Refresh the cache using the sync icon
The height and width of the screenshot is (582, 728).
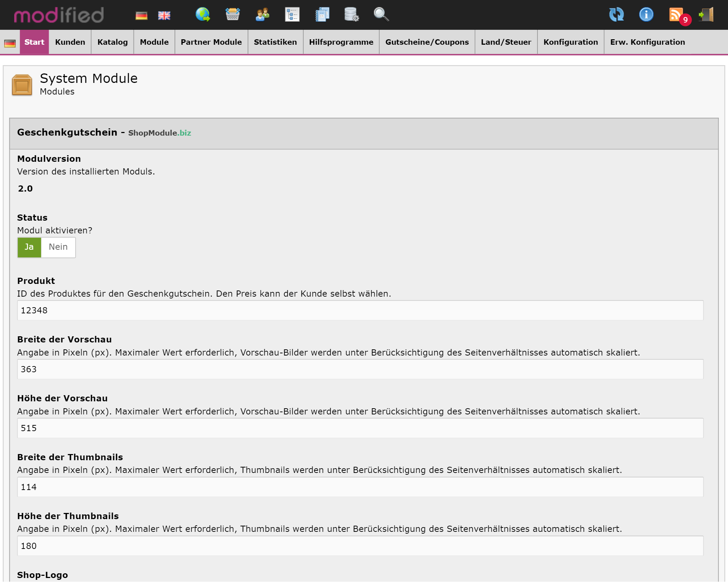click(x=617, y=15)
